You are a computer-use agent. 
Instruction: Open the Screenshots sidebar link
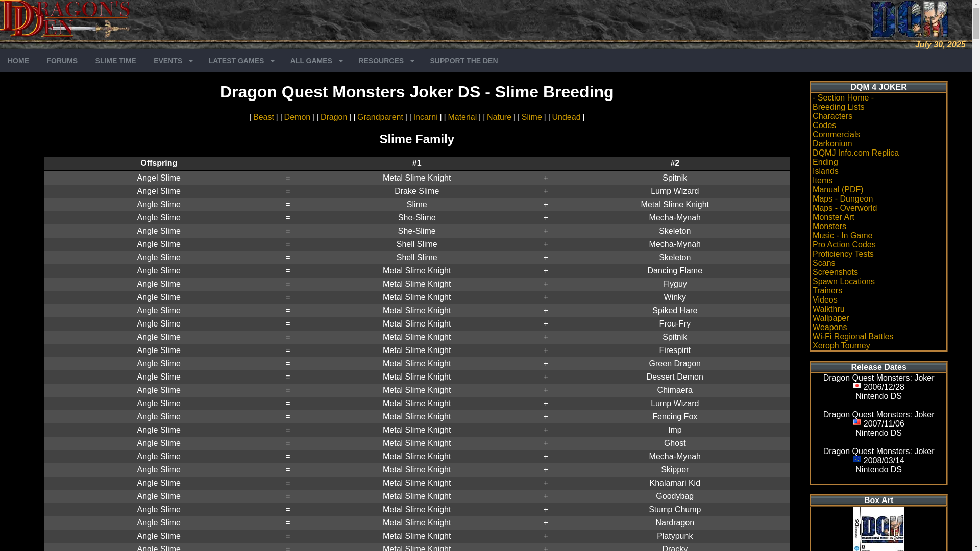click(x=835, y=272)
